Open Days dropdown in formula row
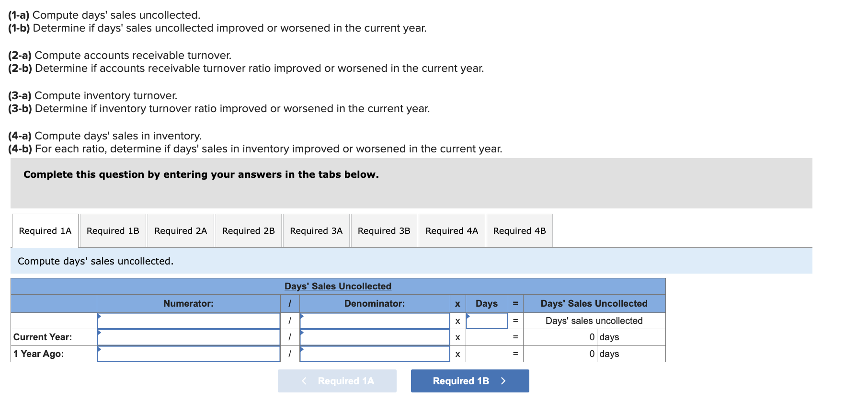The height and width of the screenshot is (414, 868). point(487,321)
